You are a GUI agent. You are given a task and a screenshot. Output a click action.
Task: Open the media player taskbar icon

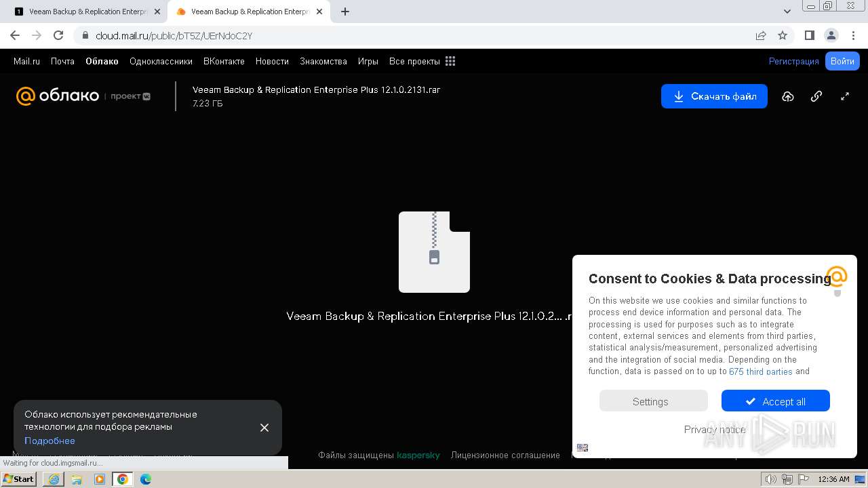tap(100, 479)
